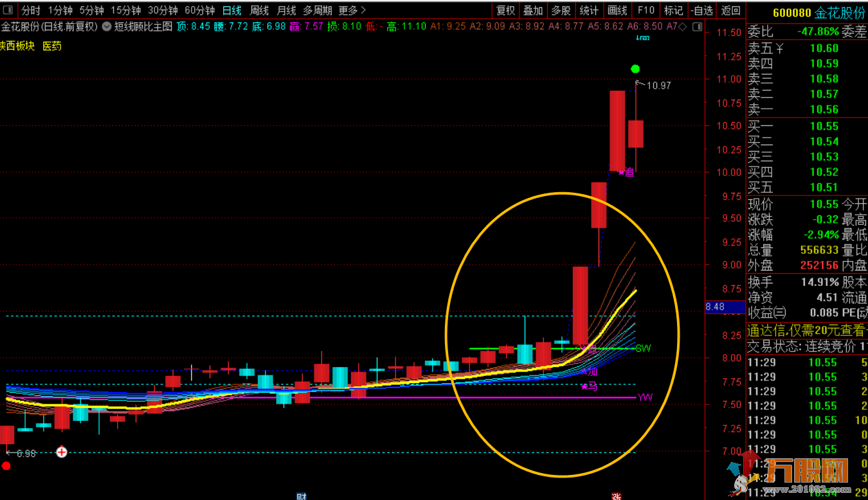Select the 买四 price 10.52
This screenshot has width=868, height=500.
point(824,172)
